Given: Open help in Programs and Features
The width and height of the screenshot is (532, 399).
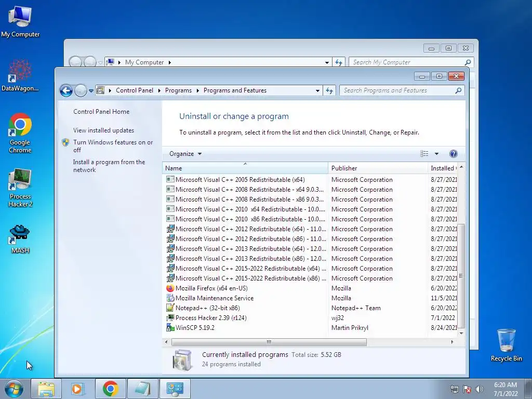Looking at the screenshot, I should coord(453,154).
